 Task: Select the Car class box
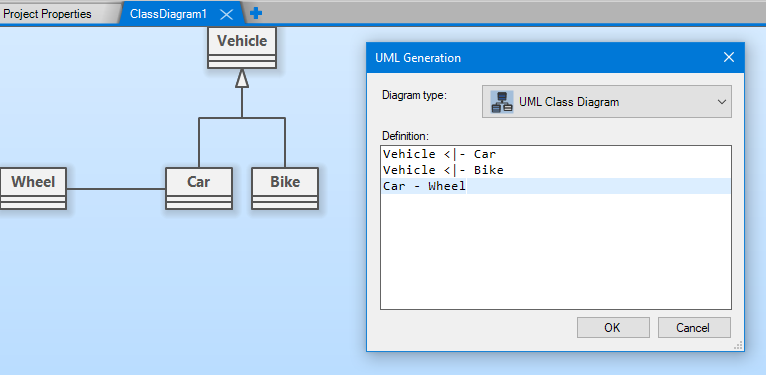pos(199,188)
